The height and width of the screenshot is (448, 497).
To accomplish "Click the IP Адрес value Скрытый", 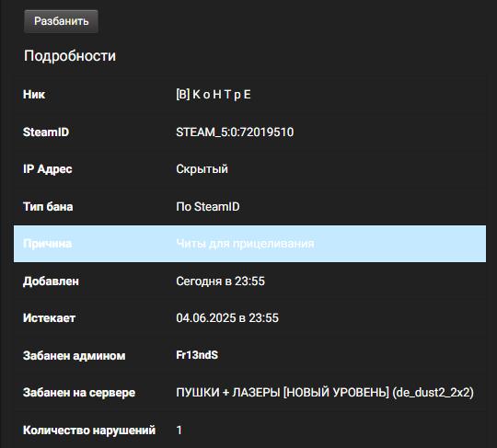I will (x=202, y=169).
